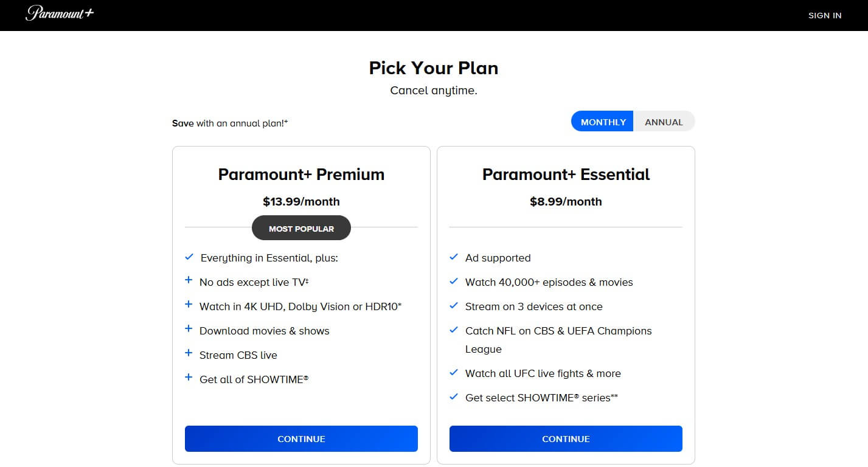Click the MOST POPULAR badge

(x=301, y=228)
